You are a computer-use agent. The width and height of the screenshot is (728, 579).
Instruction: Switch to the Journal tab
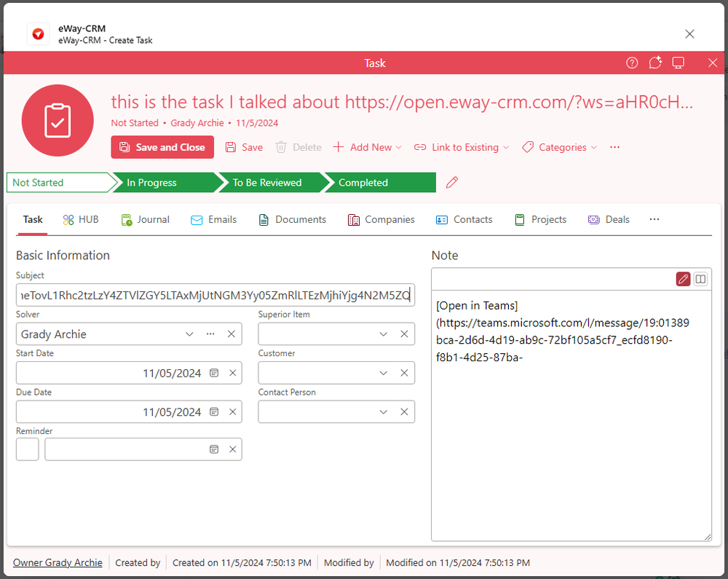(145, 219)
